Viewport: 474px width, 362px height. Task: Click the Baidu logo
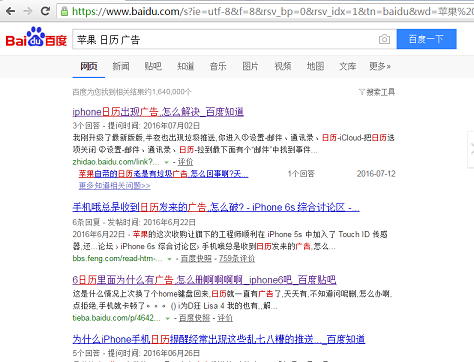pyautogui.click(x=36, y=37)
